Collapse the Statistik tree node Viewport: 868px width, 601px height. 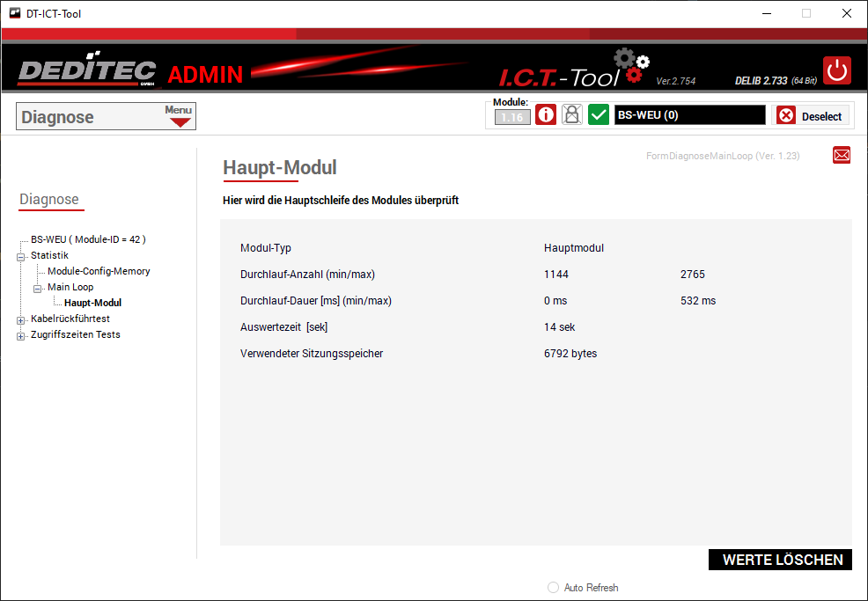pyautogui.click(x=20, y=256)
